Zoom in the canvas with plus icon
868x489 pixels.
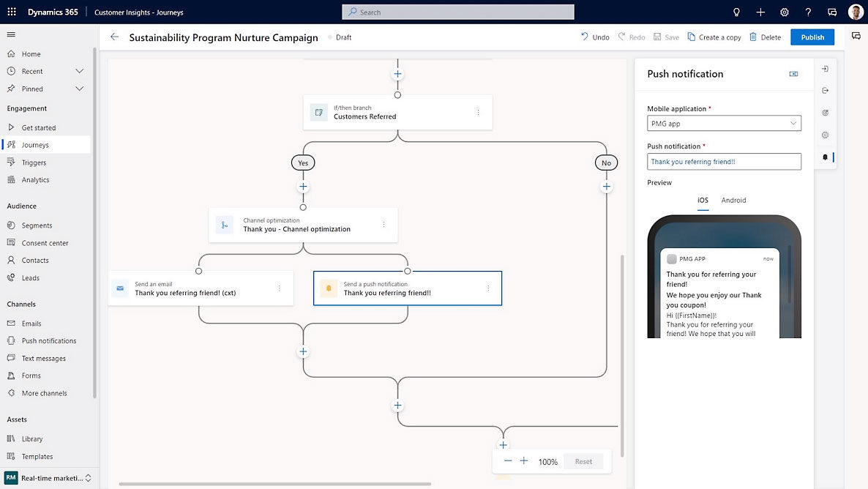tap(524, 461)
